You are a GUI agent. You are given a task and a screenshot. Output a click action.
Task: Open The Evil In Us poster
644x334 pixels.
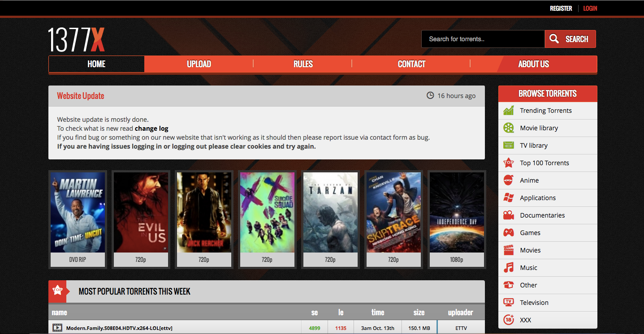coord(141,213)
